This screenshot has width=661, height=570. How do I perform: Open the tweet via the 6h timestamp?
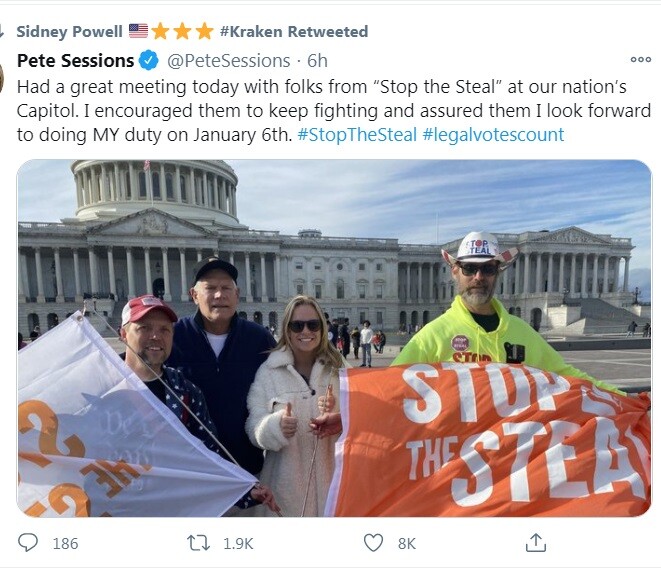(x=317, y=61)
